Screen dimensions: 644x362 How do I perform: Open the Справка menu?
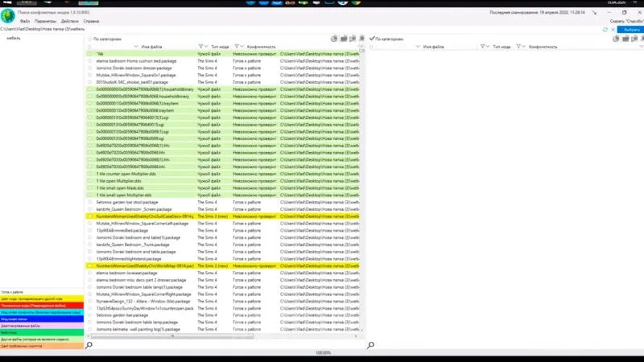(x=91, y=21)
